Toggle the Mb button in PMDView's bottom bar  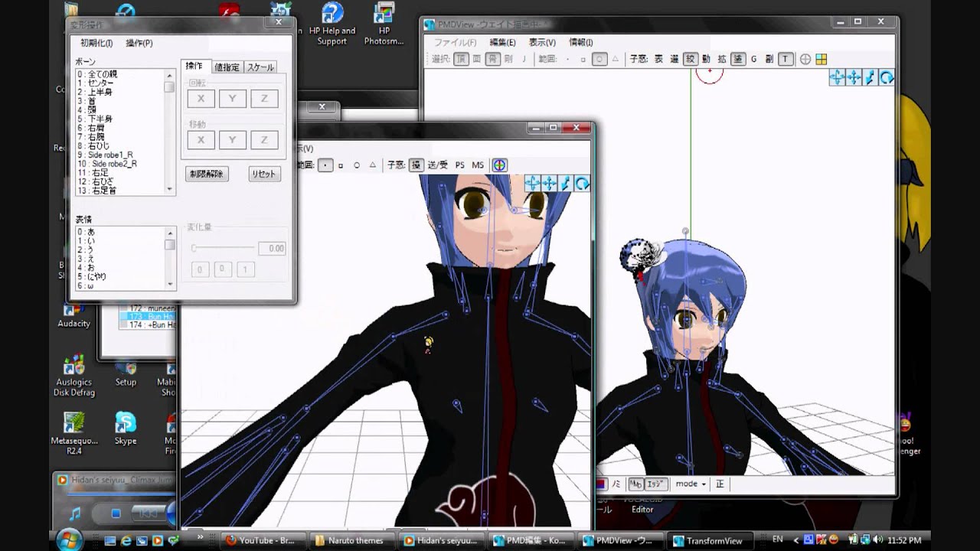pos(636,484)
